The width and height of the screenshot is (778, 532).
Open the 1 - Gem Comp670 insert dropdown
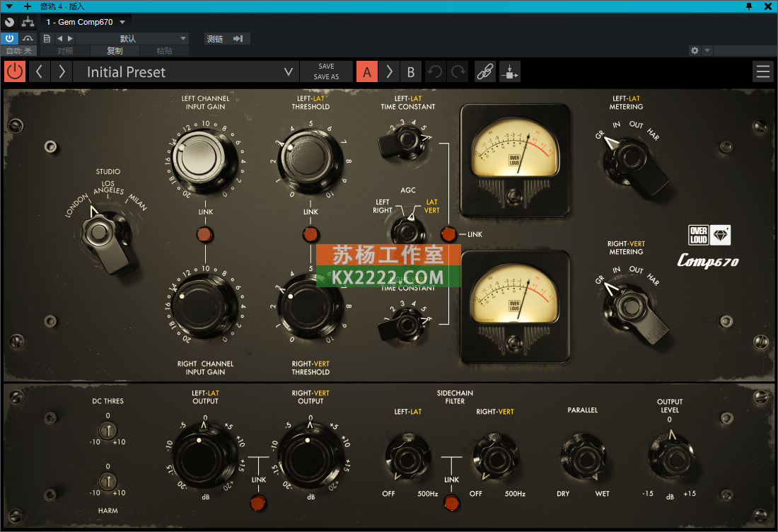click(86, 22)
